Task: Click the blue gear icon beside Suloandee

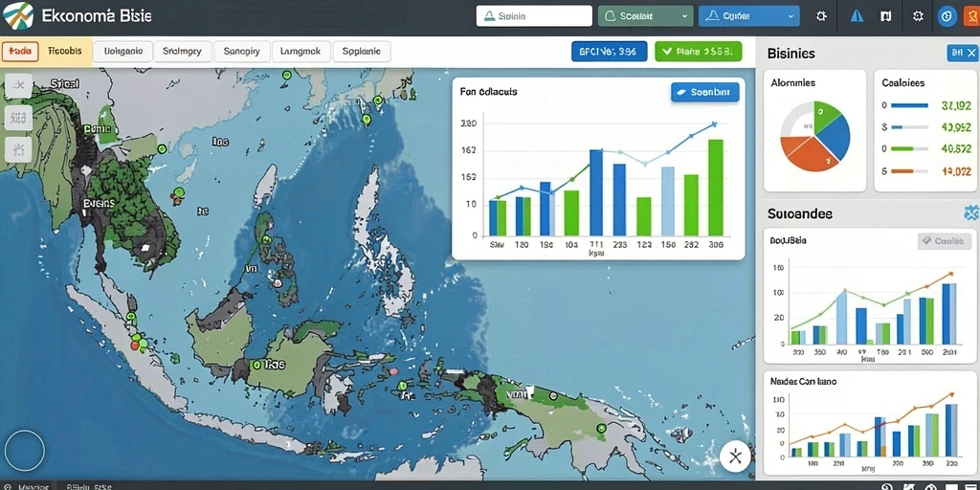Action: (x=970, y=213)
